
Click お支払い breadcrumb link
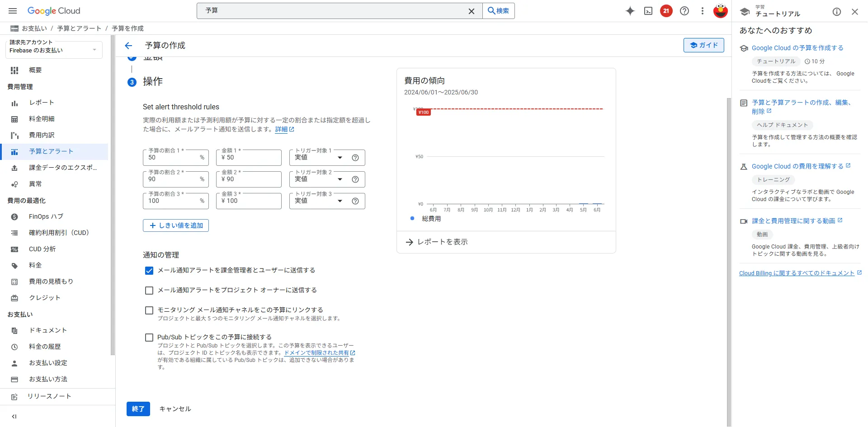click(x=34, y=28)
